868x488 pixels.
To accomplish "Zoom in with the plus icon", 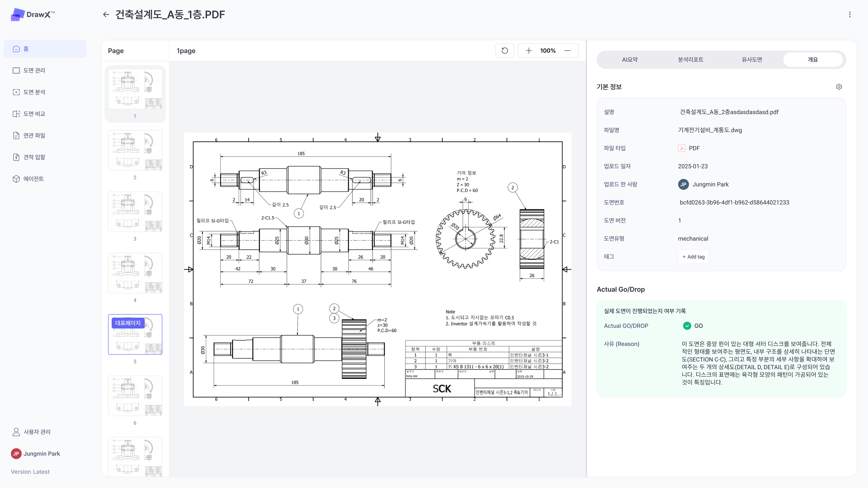I will [x=529, y=51].
